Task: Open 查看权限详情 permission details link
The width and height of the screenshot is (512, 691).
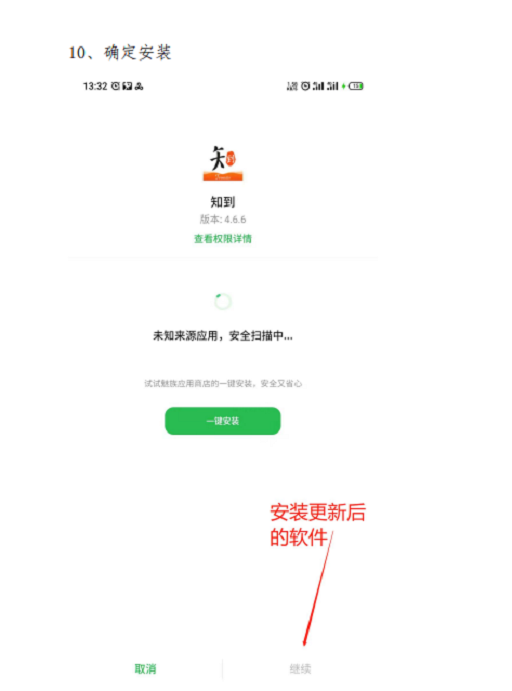Action: pos(223,239)
